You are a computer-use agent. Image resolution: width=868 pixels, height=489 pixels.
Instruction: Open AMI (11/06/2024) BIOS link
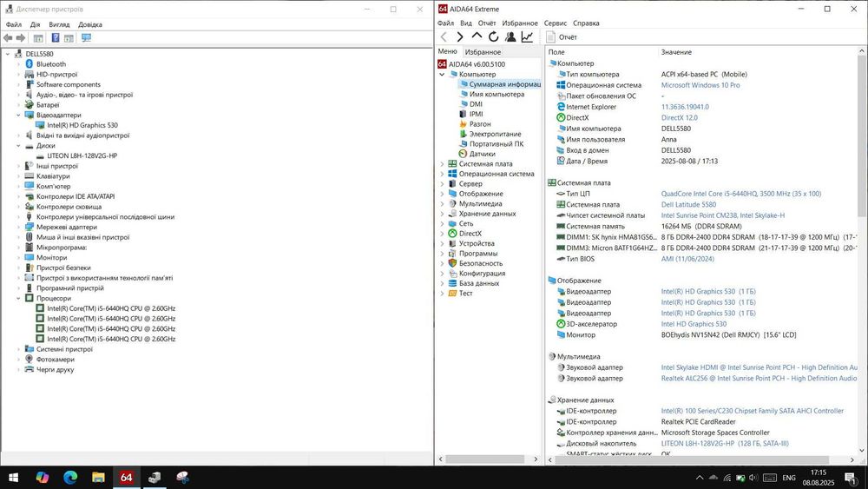(687, 259)
